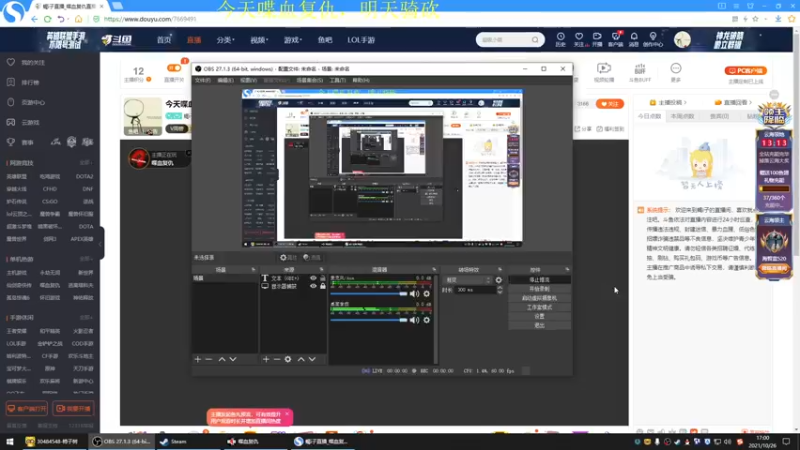
Task: Click Exit button in OBS controls dock
Action: 539,326
